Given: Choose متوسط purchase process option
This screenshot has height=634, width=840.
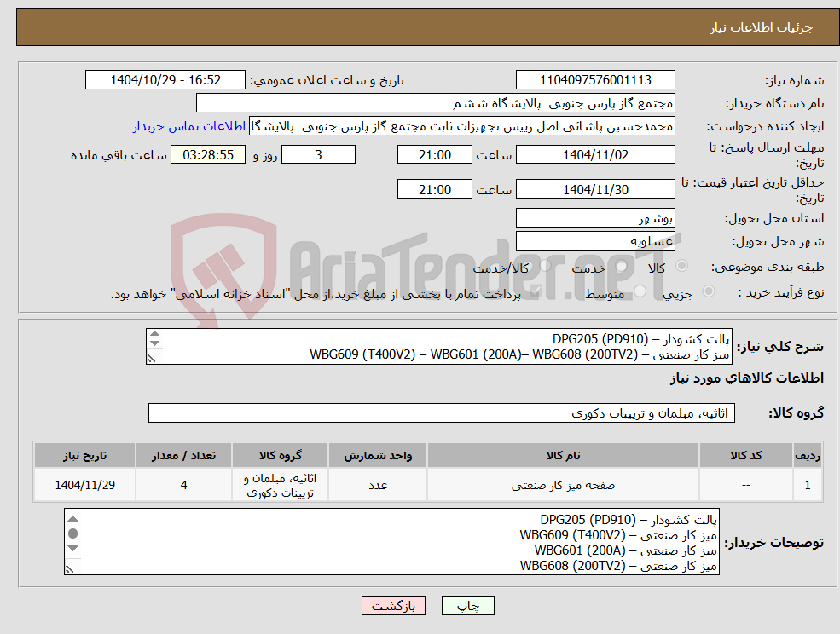Looking at the screenshot, I should click(640, 289).
